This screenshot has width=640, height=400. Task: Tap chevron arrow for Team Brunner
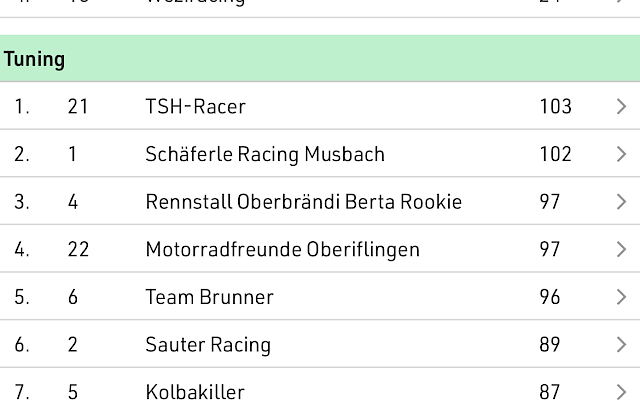(621, 297)
